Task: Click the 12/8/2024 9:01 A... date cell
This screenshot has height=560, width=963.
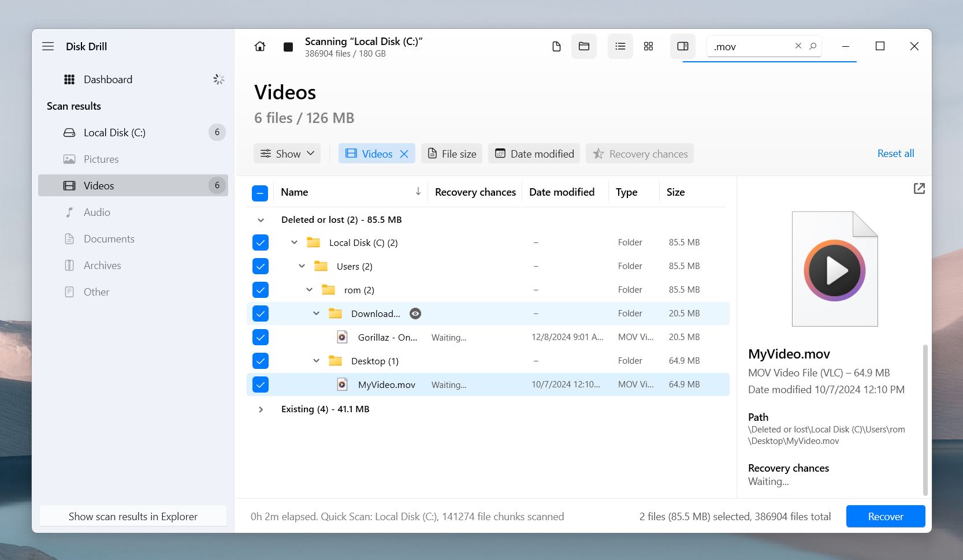Action: point(567,337)
